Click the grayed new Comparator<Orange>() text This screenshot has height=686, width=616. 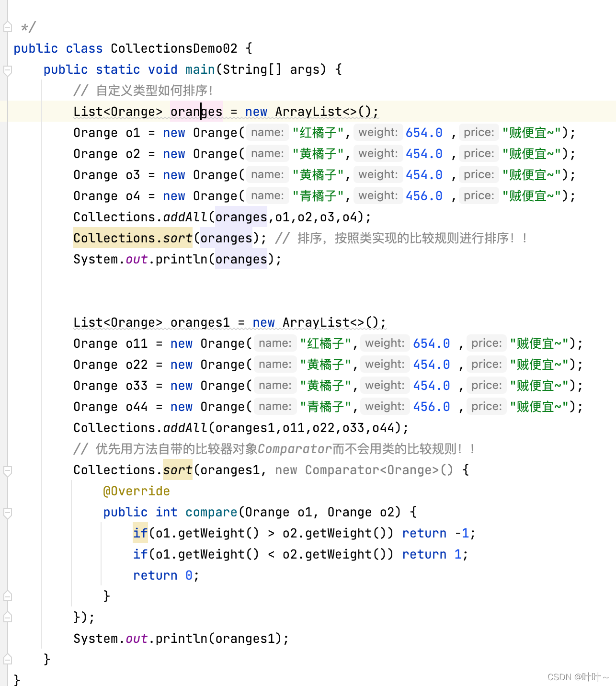(x=364, y=470)
